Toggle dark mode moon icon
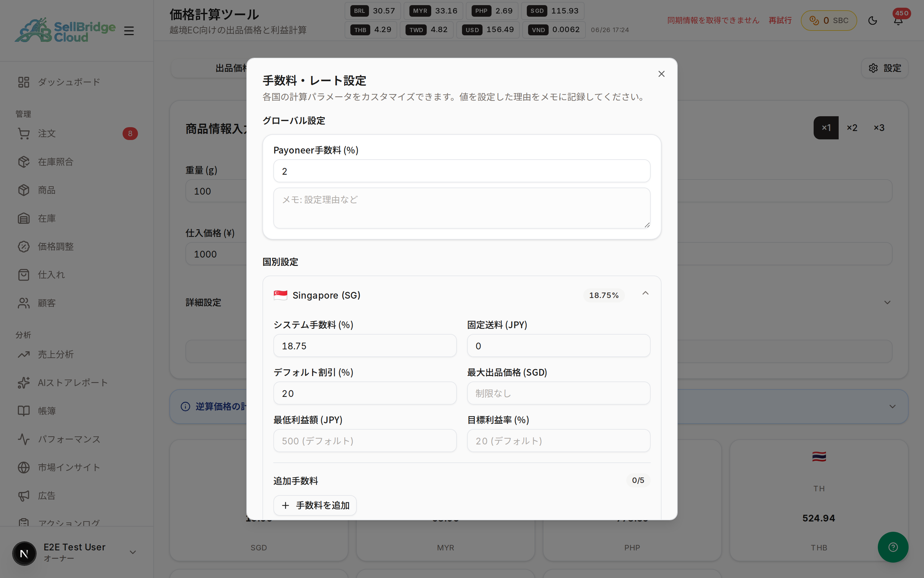Viewport: 924px width, 578px height. click(872, 20)
